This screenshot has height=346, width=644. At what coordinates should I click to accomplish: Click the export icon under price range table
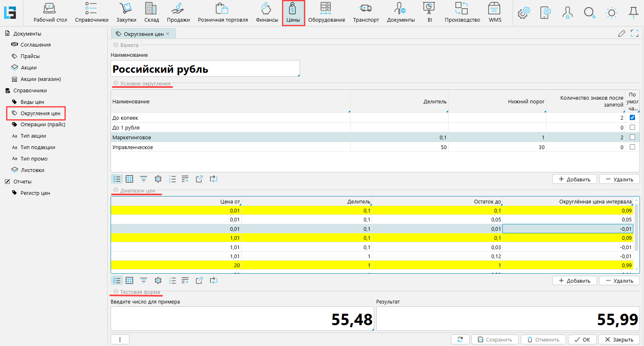[x=199, y=281]
